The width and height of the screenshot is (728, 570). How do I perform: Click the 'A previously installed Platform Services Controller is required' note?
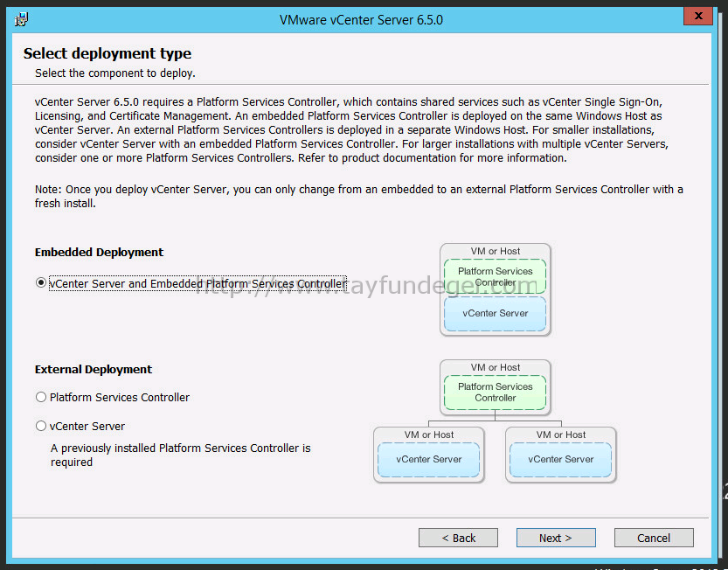(181, 455)
